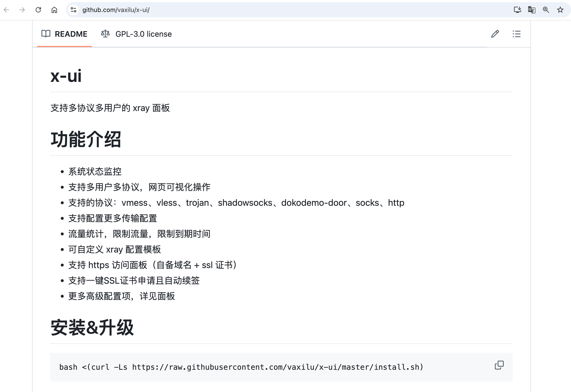Bookmark this page with the star icon
The image size is (571, 392).
pyautogui.click(x=560, y=10)
